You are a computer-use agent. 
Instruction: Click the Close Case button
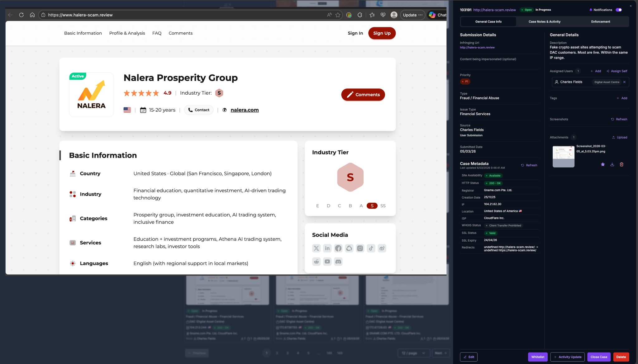pos(598,357)
